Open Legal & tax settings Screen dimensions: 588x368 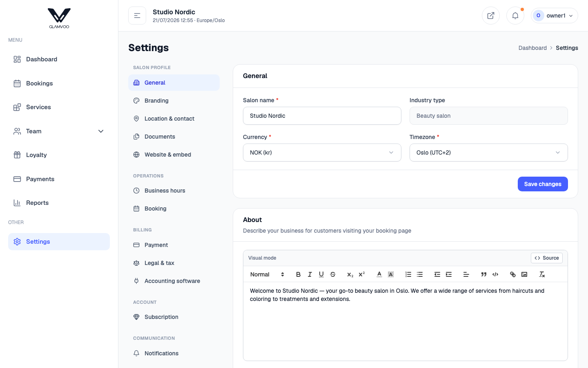(174, 263)
